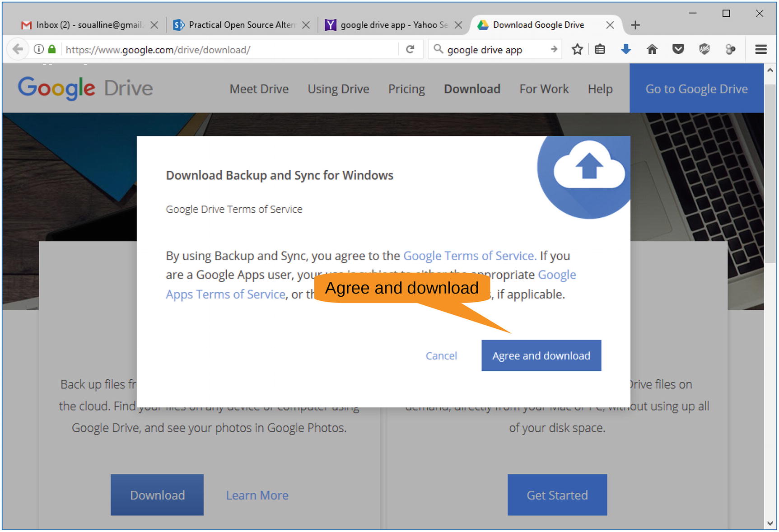Select the Download navigation item
The image size is (779, 532).
tap(472, 89)
